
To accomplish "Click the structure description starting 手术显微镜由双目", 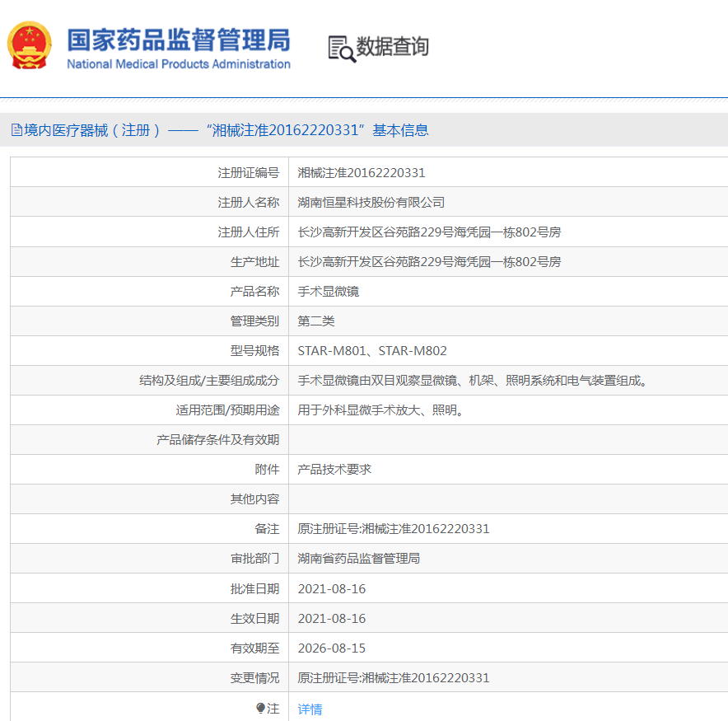I will [x=473, y=381].
